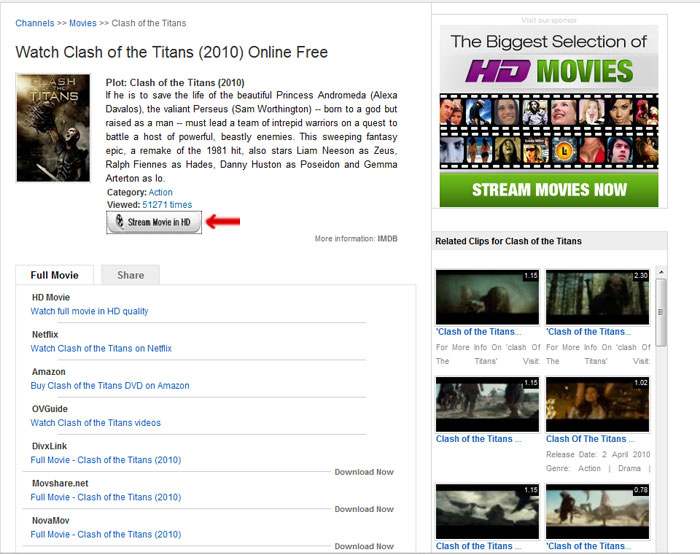The width and height of the screenshot is (700, 555).
Task: Click the NovaMov source heading
Action: pos(50,520)
